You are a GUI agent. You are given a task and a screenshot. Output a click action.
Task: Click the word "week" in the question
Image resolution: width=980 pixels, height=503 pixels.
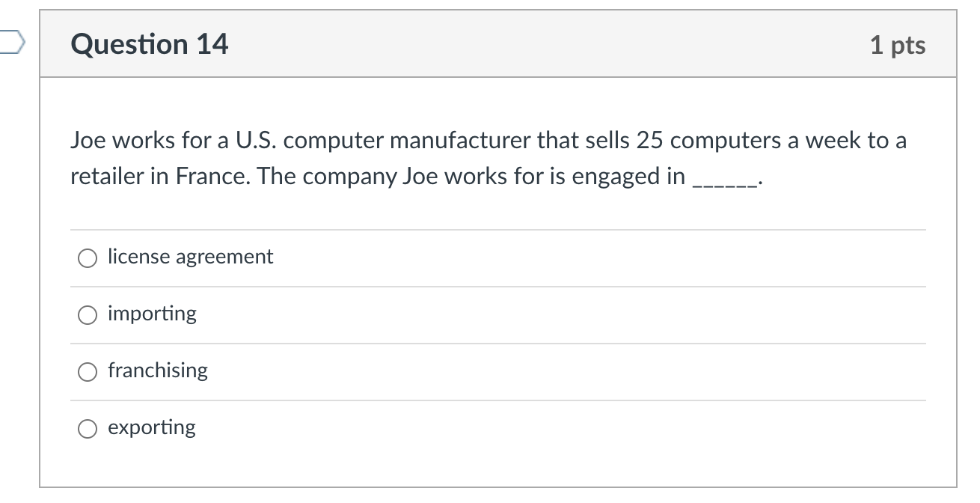[x=824, y=141]
